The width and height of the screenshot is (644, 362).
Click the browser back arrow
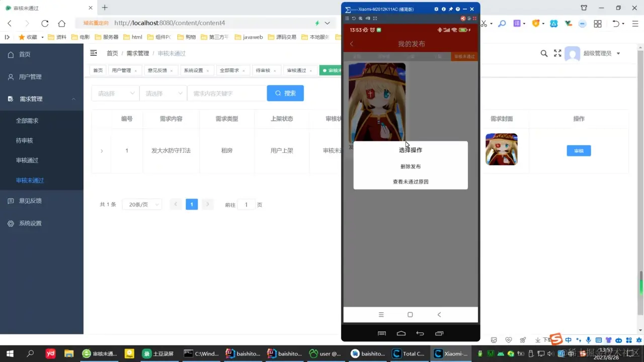click(10, 23)
